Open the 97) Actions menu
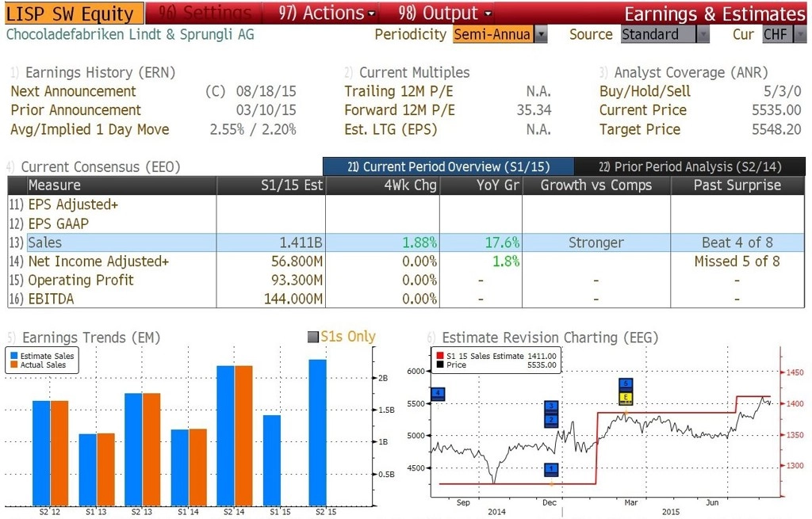812x519 pixels. [x=326, y=13]
